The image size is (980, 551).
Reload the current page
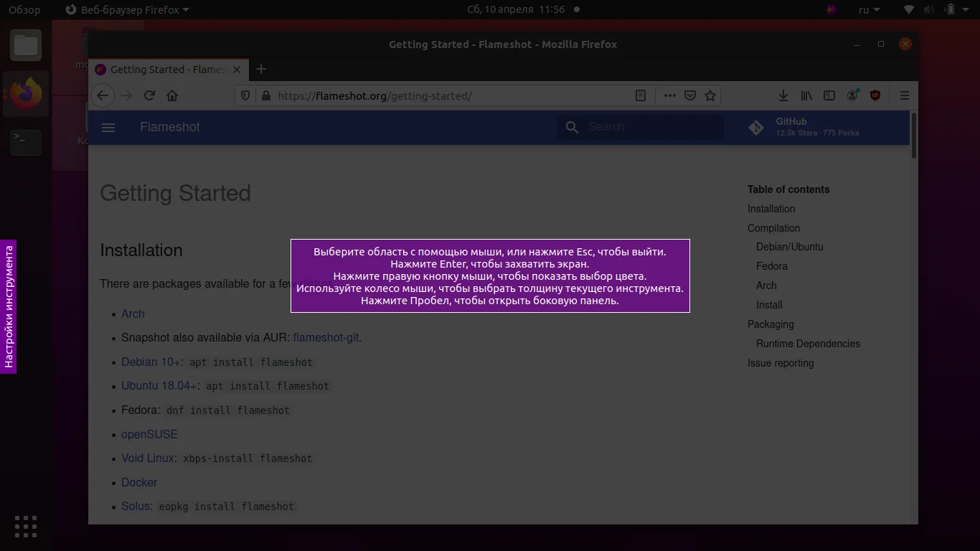[149, 95]
